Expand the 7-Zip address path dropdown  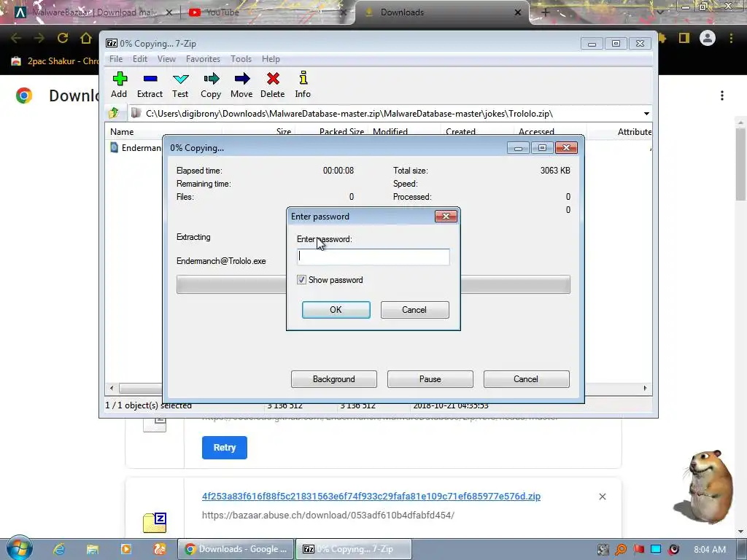click(x=646, y=113)
